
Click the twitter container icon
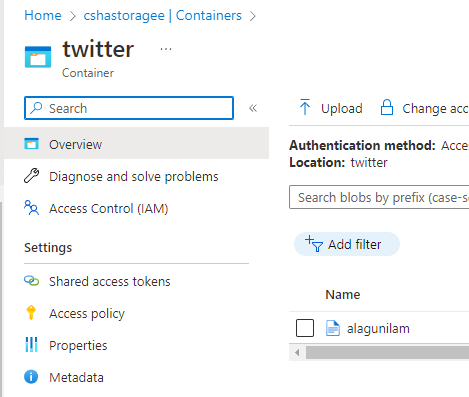38,57
